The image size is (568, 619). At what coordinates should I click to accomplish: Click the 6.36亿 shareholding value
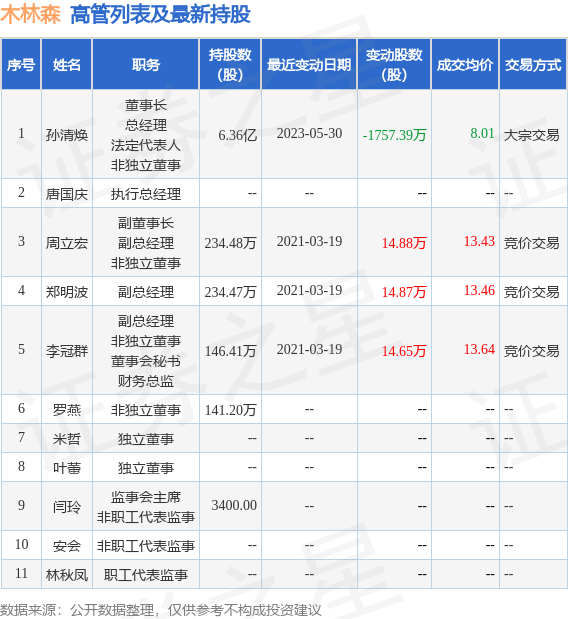238,135
